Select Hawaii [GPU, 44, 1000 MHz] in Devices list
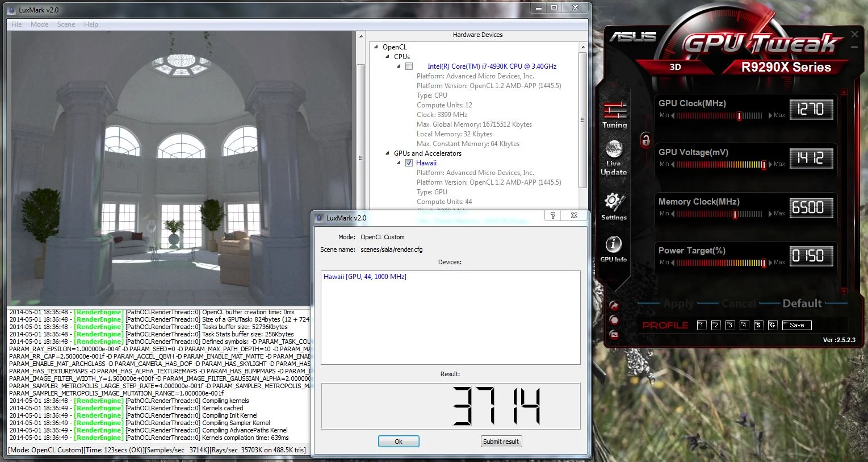Image resolution: width=868 pixels, height=462 pixels. 365,277
